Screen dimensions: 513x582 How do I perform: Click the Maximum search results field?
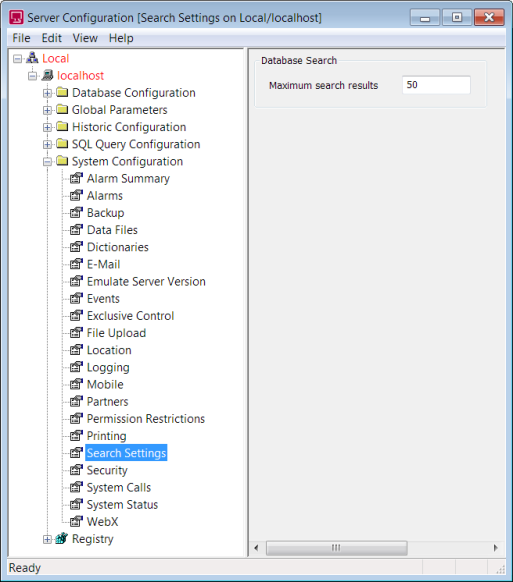point(436,85)
